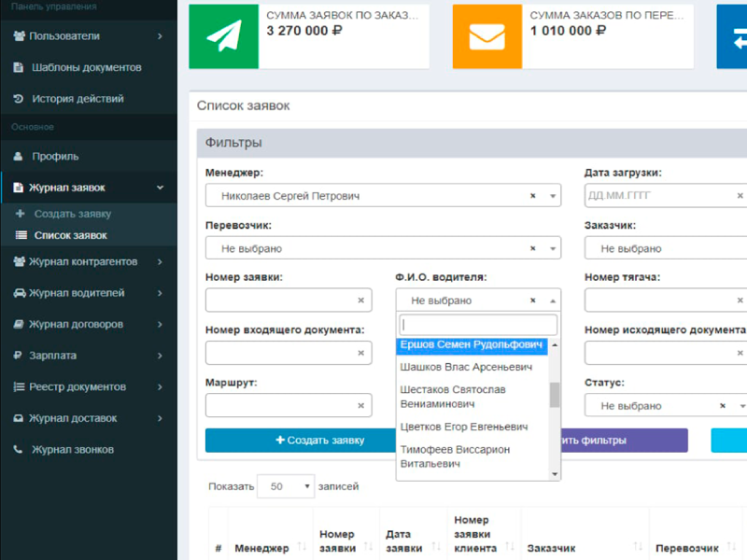
Task: Clear the Маршрут filter field
Action: pos(360,406)
